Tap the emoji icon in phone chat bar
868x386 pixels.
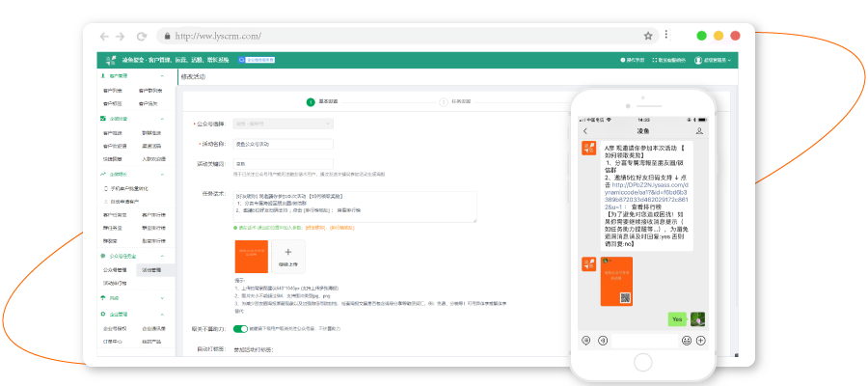coord(687,340)
